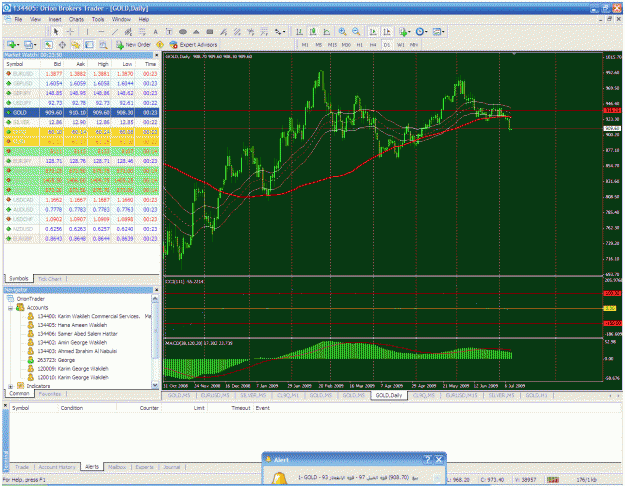The width and height of the screenshot is (625, 486).
Task: Switch chart to line chart
Action: click(327, 32)
